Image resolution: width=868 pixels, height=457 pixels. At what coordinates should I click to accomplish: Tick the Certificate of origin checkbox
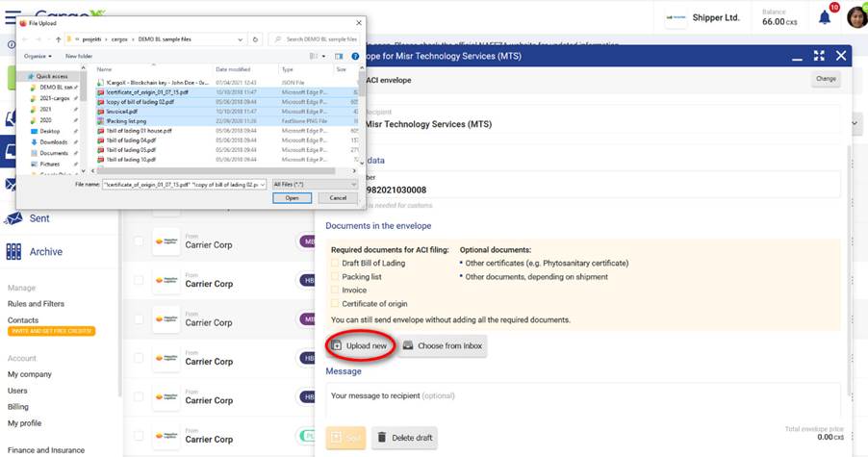coord(335,304)
